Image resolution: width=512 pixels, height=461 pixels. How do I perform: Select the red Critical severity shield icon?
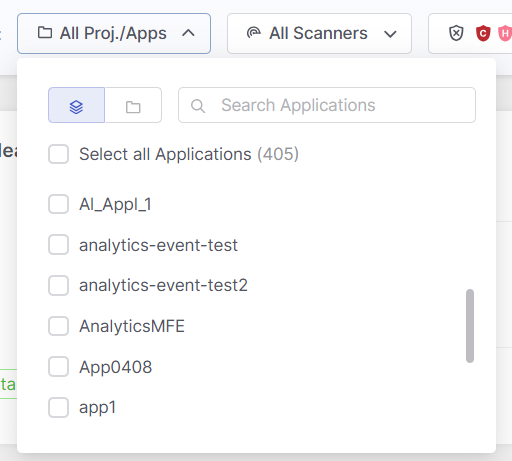(x=483, y=33)
